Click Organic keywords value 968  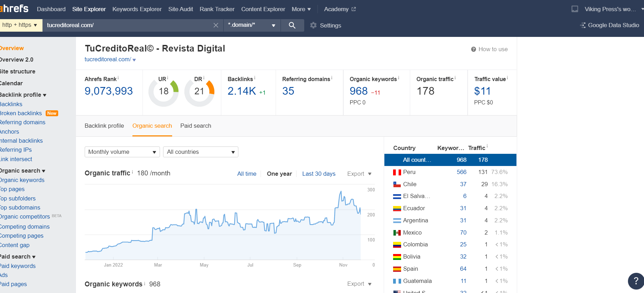click(x=359, y=91)
